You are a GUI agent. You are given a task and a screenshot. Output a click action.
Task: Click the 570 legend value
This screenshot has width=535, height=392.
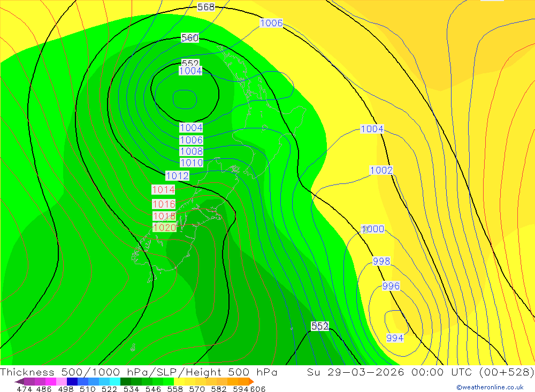(x=197, y=389)
